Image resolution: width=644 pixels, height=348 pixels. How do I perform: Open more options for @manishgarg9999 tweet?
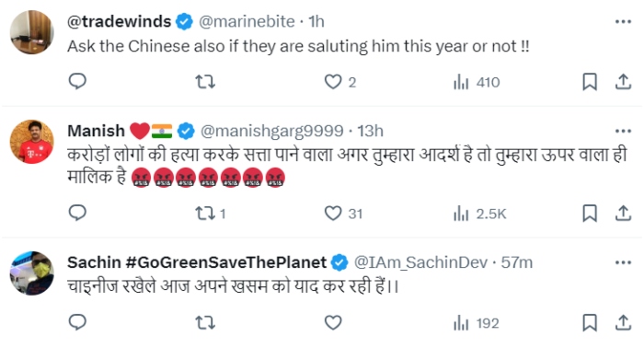(623, 131)
